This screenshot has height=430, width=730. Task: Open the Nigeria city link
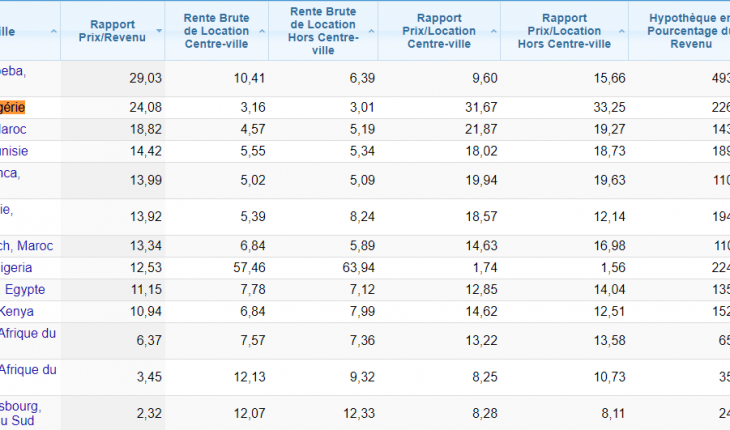click(x=16, y=268)
